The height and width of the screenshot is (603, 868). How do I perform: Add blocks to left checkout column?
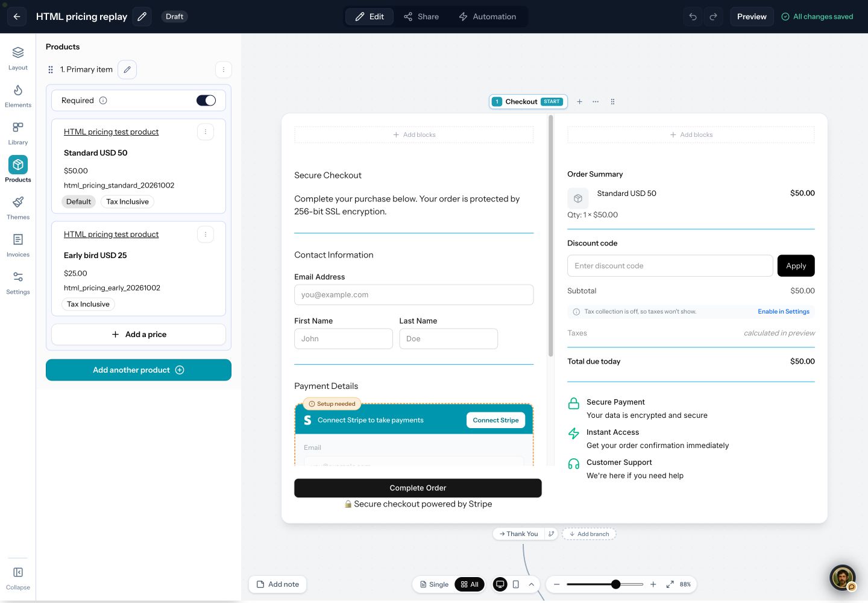(414, 134)
